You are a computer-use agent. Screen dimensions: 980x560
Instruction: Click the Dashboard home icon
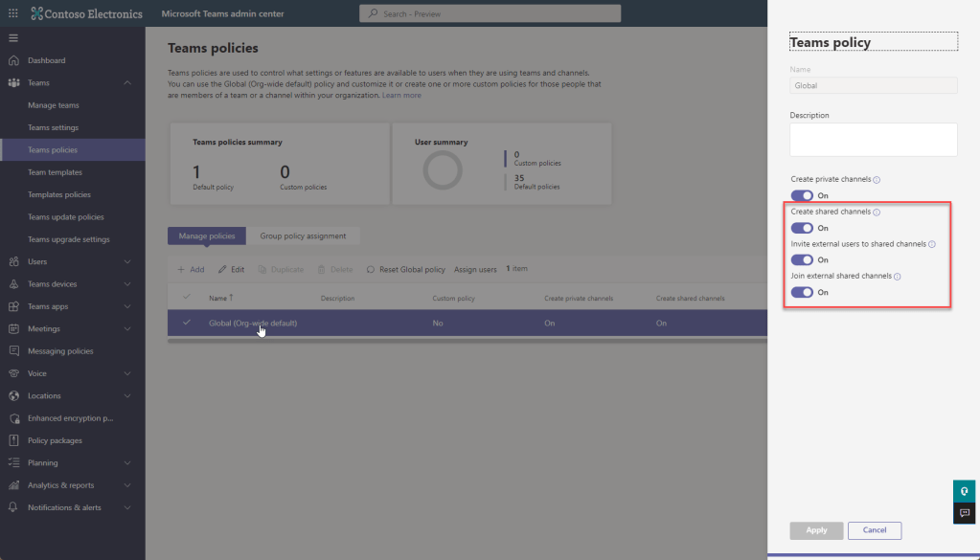coord(13,60)
